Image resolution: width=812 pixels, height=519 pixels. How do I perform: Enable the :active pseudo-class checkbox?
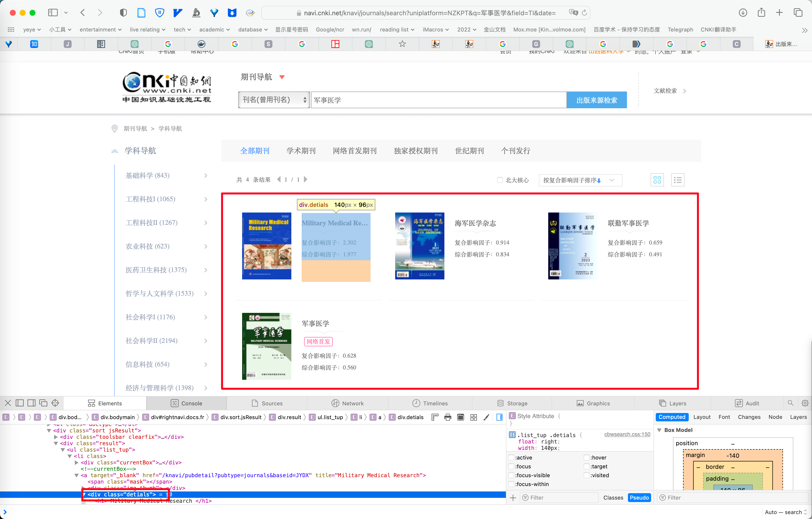[x=512, y=457]
